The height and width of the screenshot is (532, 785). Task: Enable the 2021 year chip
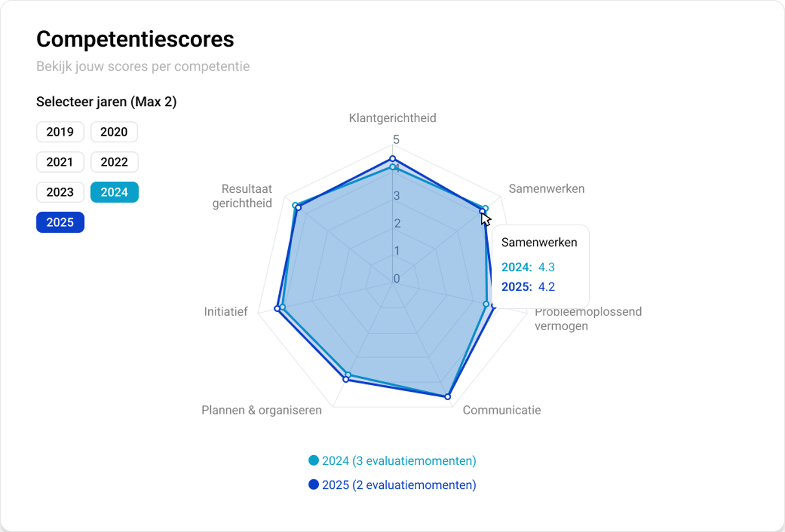[60, 163]
